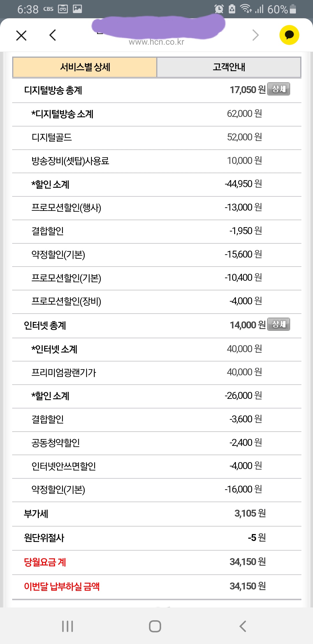The width and height of the screenshot is (313, 644).
Task: Switch to the 고객안내 tab
Action: point(229,67)
